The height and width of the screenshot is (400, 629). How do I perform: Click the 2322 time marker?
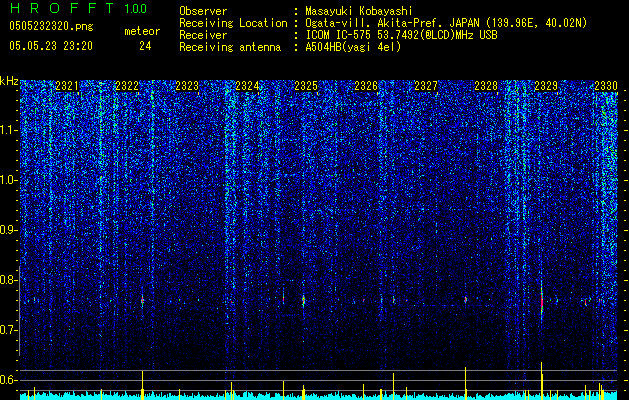(x=127, y=86)
